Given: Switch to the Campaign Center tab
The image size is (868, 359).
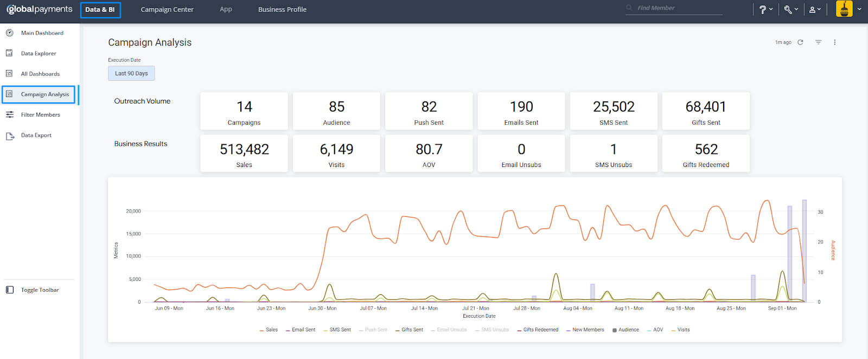Looking at the screenshot, I should coord(167,9).
